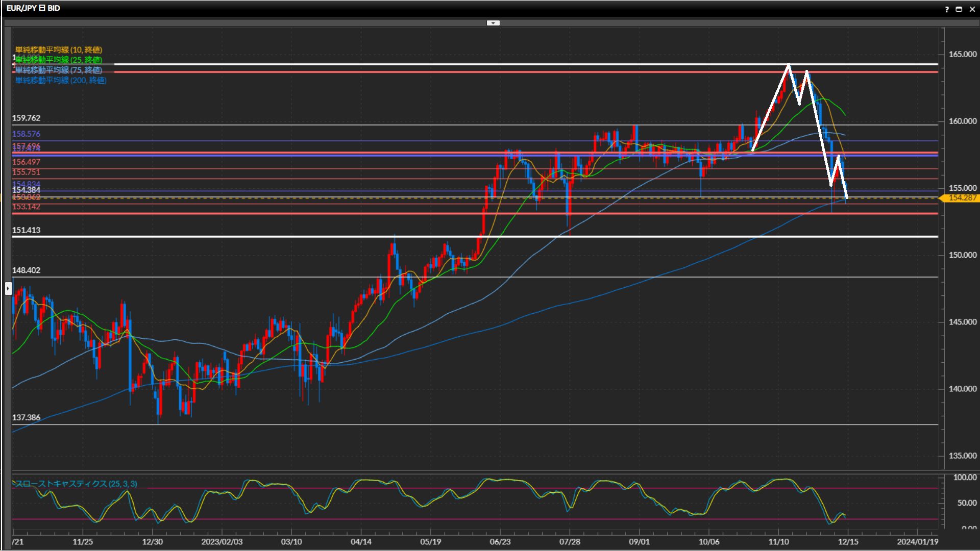Select the green 25-period moving average label
Viewport: 980px width, 551px height.
(x=59, y=60)
